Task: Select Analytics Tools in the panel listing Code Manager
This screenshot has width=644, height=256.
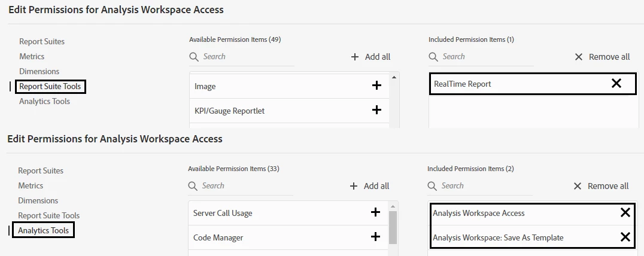Action: pyautogui.click(x=43, y=230)
